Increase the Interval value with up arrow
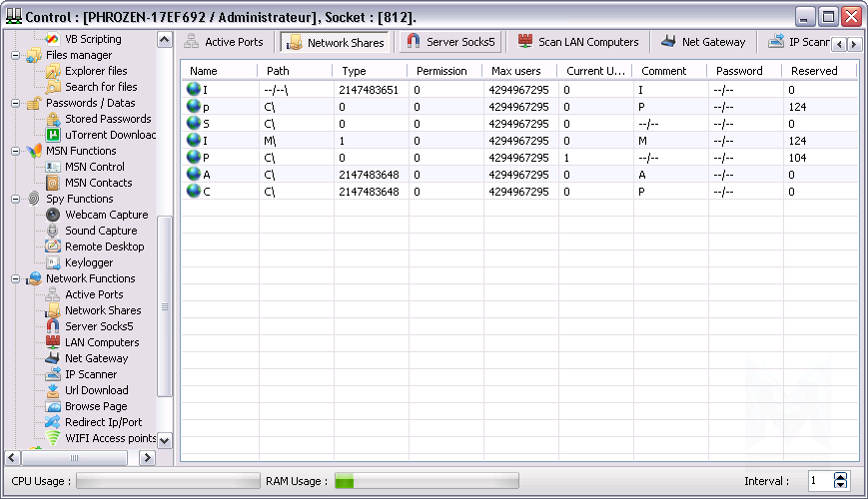This screenshot has height=499, width=868. 840,476
